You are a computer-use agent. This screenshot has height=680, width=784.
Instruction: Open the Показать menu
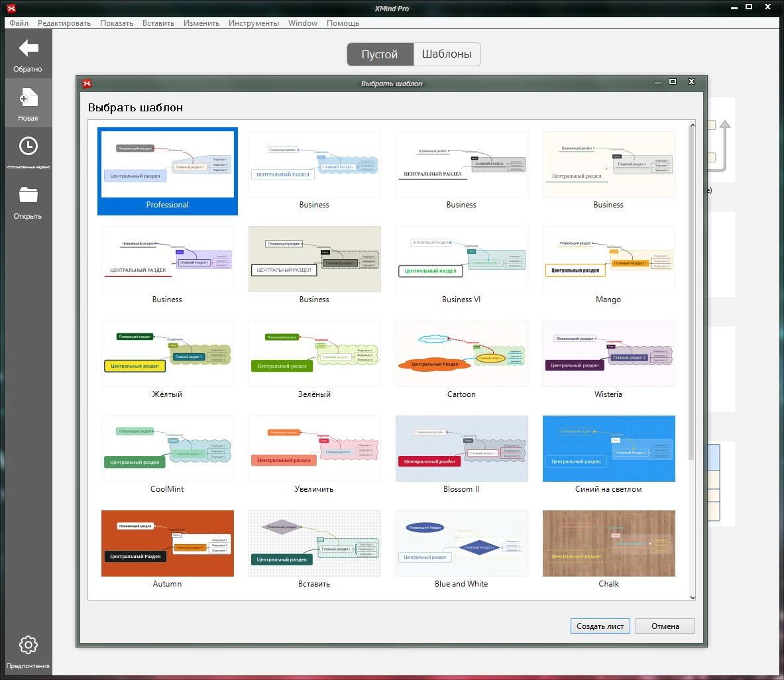click(x=117, y=23)
